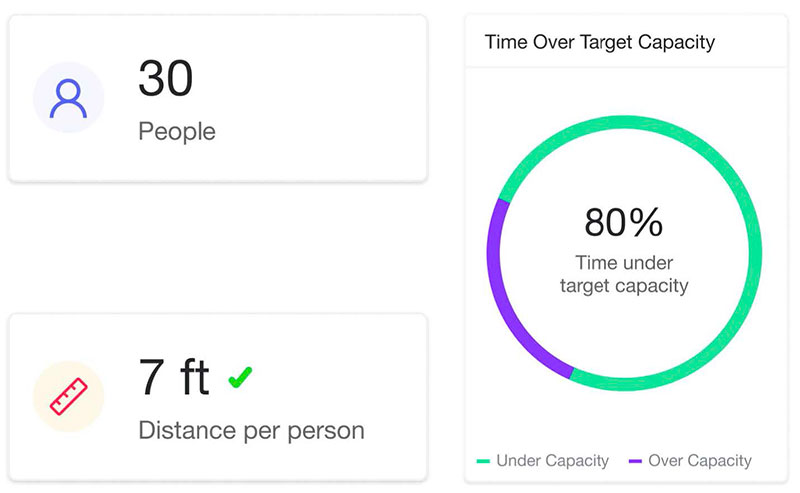Click the purple Over Capacity legend marker
The height and width of the screenshot is (493, 800).
pos(635,461)
